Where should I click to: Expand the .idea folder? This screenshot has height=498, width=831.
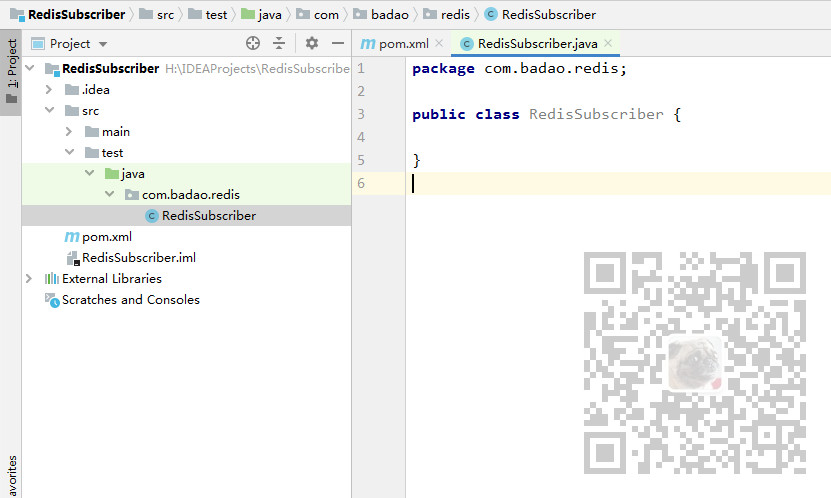coord(49,90)
